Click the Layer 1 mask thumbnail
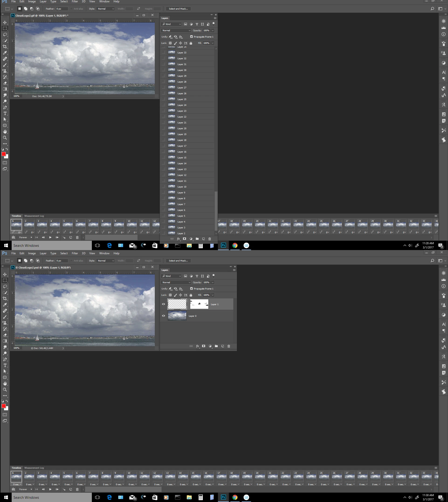The image size is (448, 502). pyautogui.click(x=199, y=304)
